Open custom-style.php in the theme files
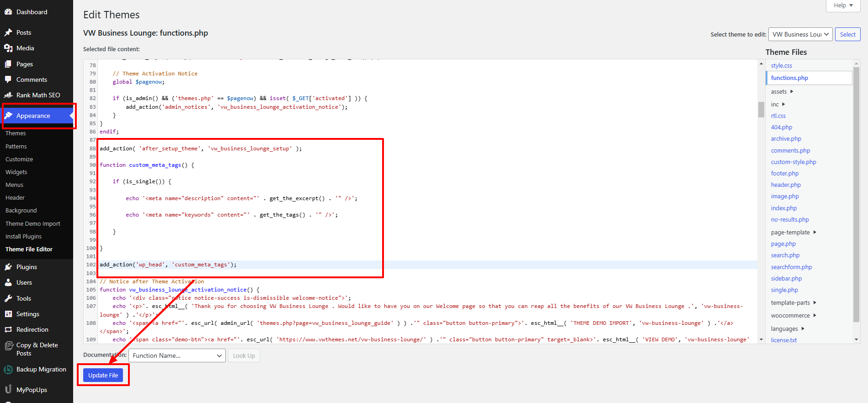Screen dimensions: 868x403 tap(793, 162)
